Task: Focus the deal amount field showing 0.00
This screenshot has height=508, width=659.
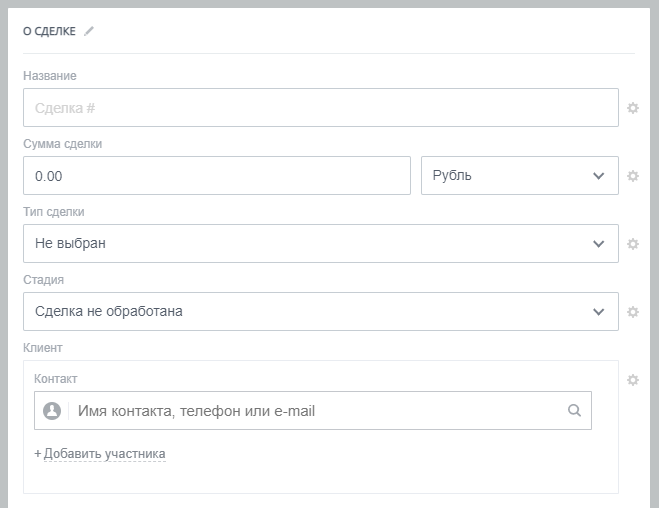Action: tap(216, 176)
